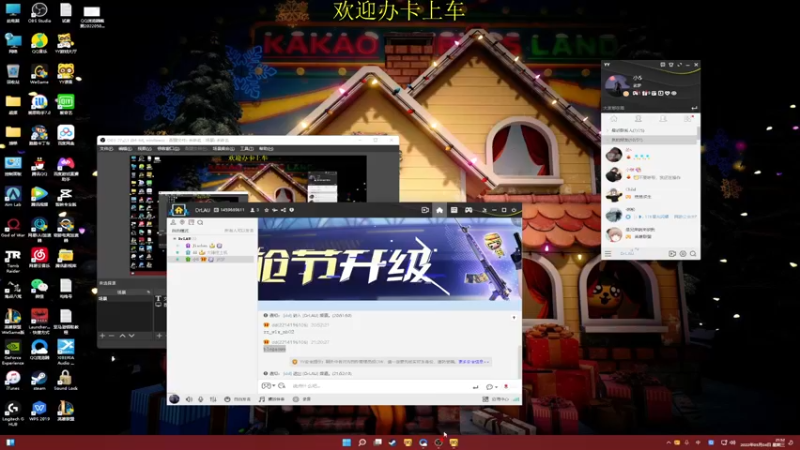
Task: Open the Steam desktop shortcut
Action: 39,380
